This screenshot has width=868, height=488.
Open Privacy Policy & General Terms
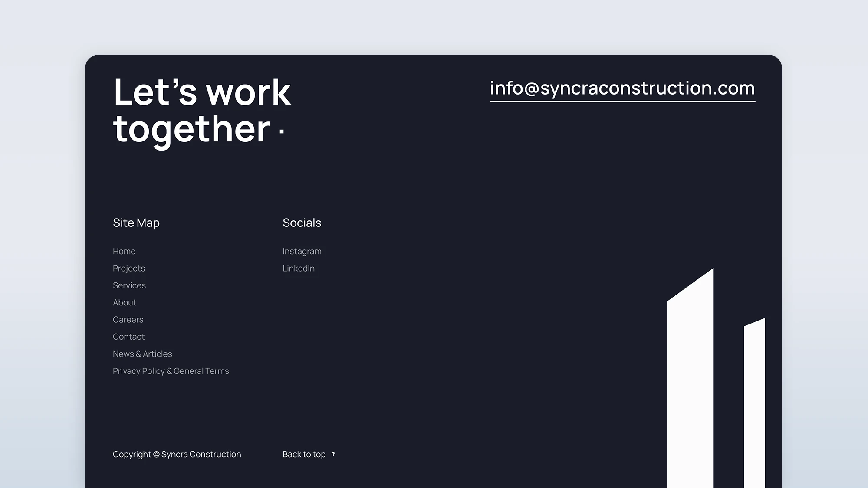click(171, 371)
